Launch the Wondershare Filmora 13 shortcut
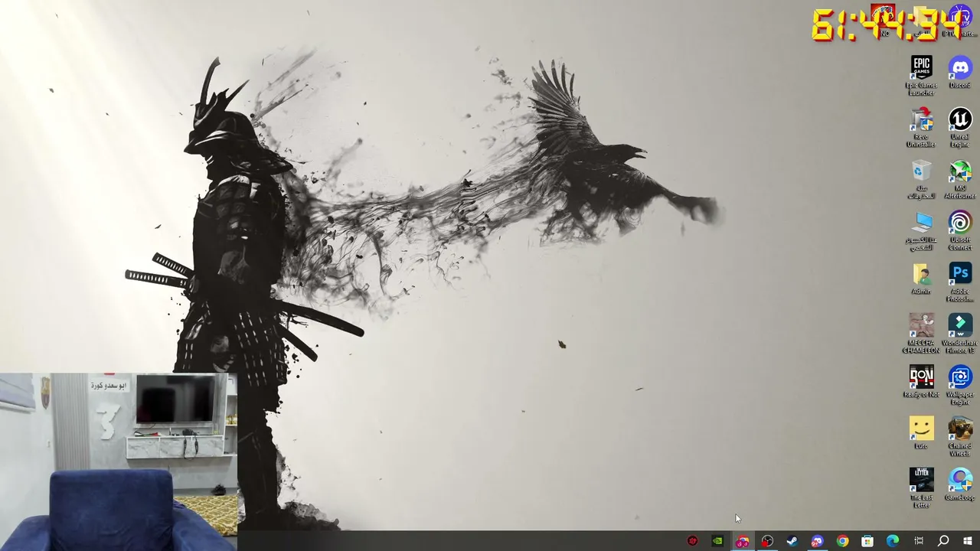 pyautogui.click(x=960, y=334)
